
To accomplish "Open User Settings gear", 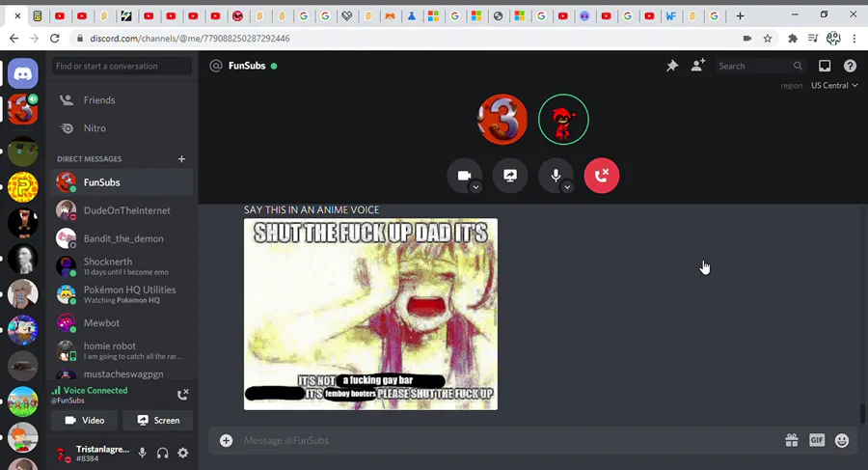I will 182,453.
